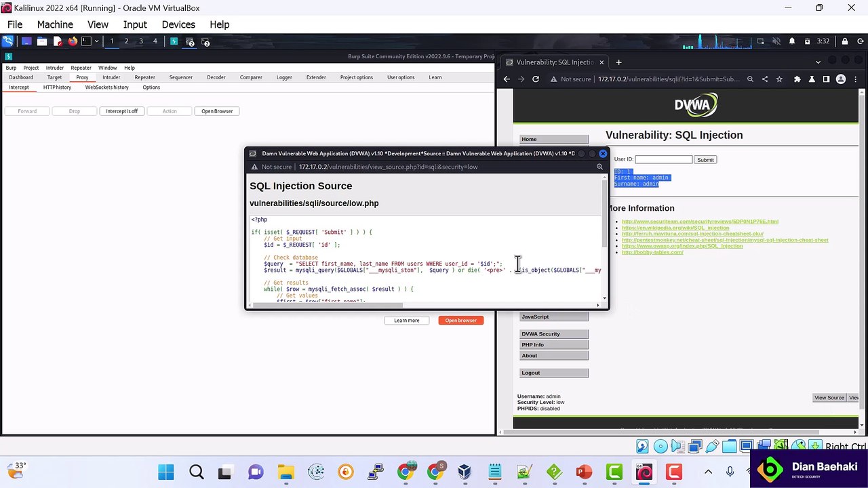Click the Submit button in DVWA

coord(705,160)
